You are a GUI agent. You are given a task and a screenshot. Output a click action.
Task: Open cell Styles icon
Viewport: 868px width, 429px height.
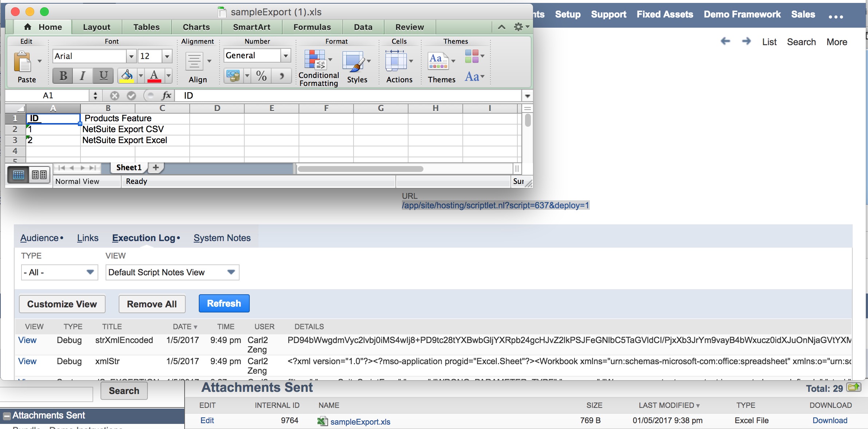[354, 61]
